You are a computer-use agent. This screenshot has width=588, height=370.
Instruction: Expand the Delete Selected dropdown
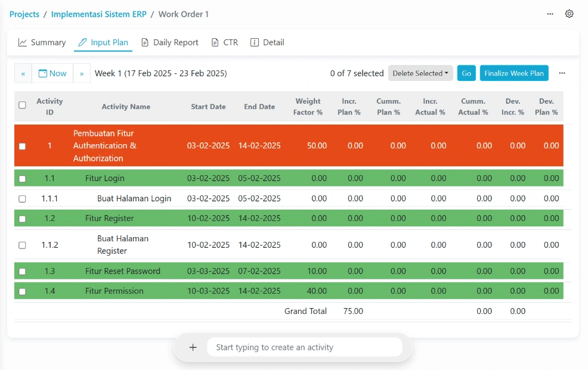pyautogui.click(x=420, y=73)
